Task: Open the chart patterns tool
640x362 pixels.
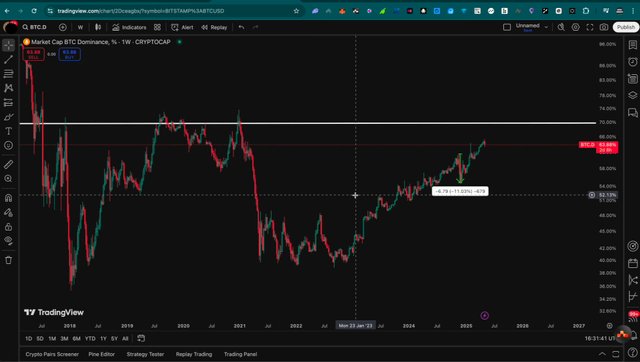Action: click(x=9, y=88)
